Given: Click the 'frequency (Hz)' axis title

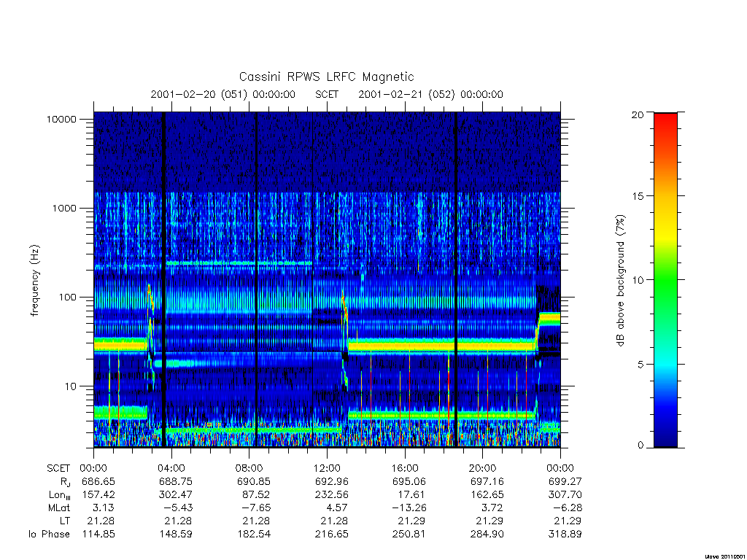Looking at the screenshot, I should [x=35, y=281].
